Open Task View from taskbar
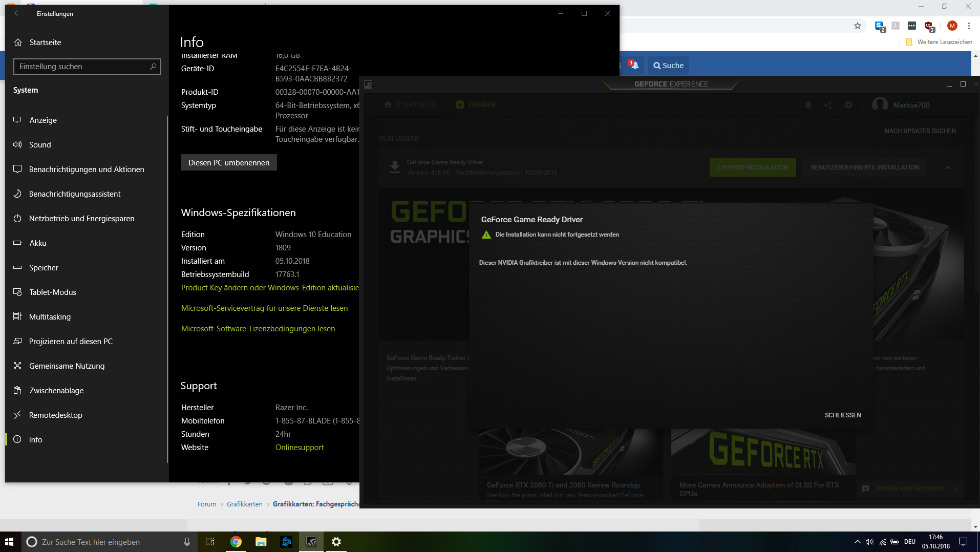Screen dimensions: 980x552 (x=210, y=542)
